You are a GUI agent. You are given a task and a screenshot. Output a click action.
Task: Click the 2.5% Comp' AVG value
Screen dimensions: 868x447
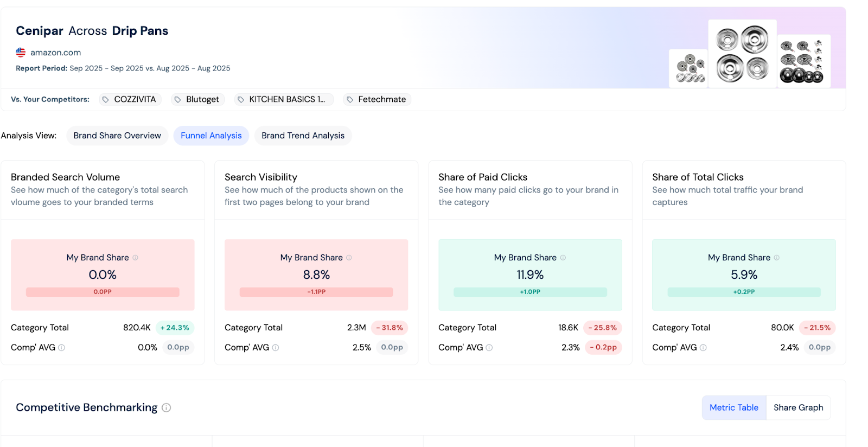coord(362,348)
